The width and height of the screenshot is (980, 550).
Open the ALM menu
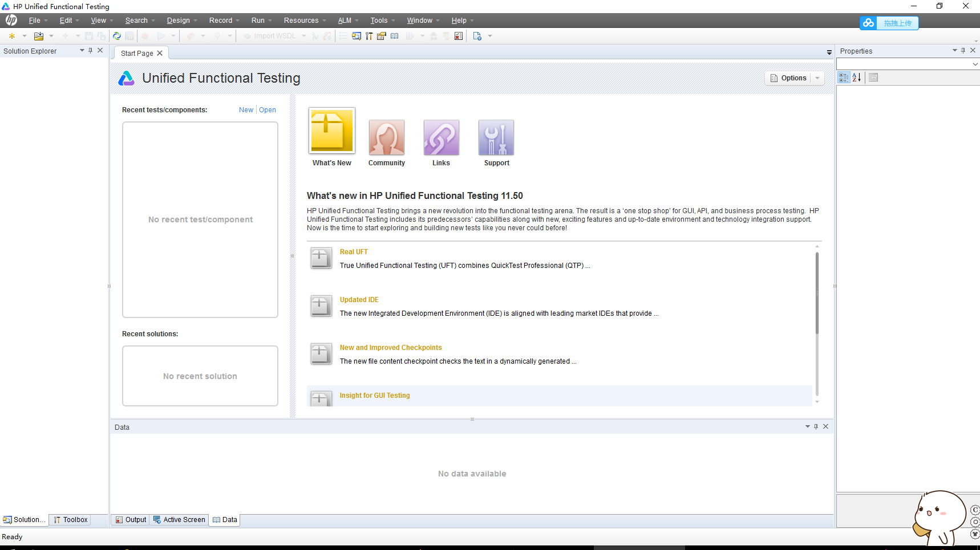pyautogui.click(x=345, y=21)
